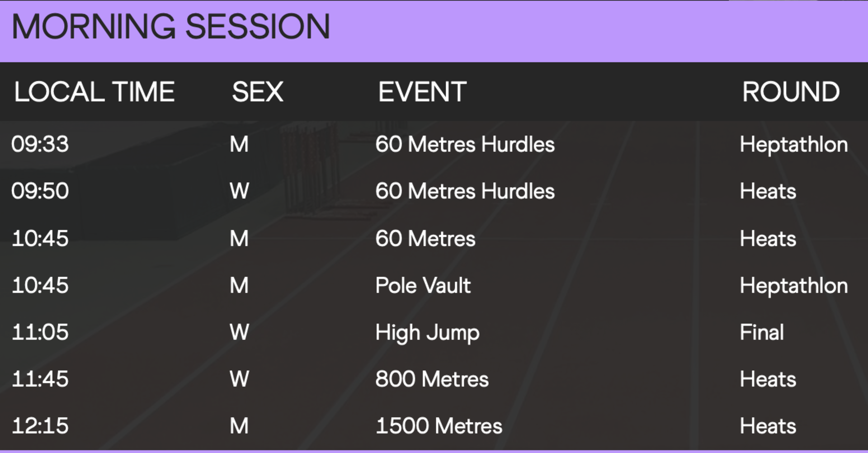Click the 11:45 start time

40,379
